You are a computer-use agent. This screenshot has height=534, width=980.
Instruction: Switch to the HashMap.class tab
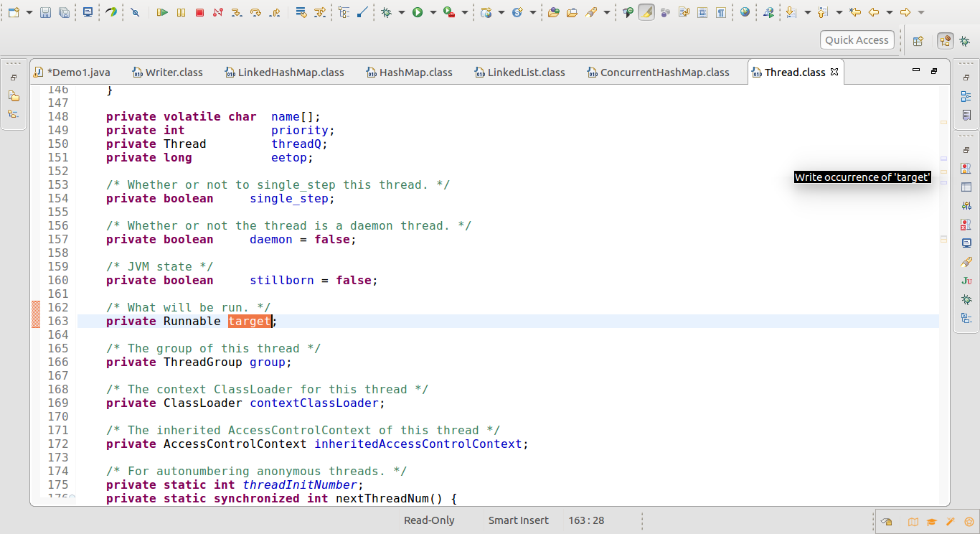(x=415, y=72)
